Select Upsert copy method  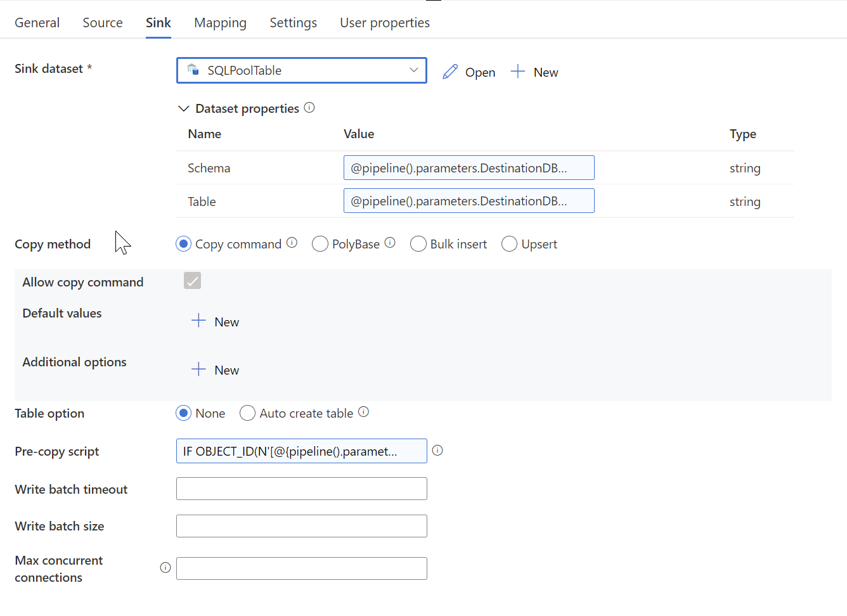pyautogui.click(x=510, y=244)
